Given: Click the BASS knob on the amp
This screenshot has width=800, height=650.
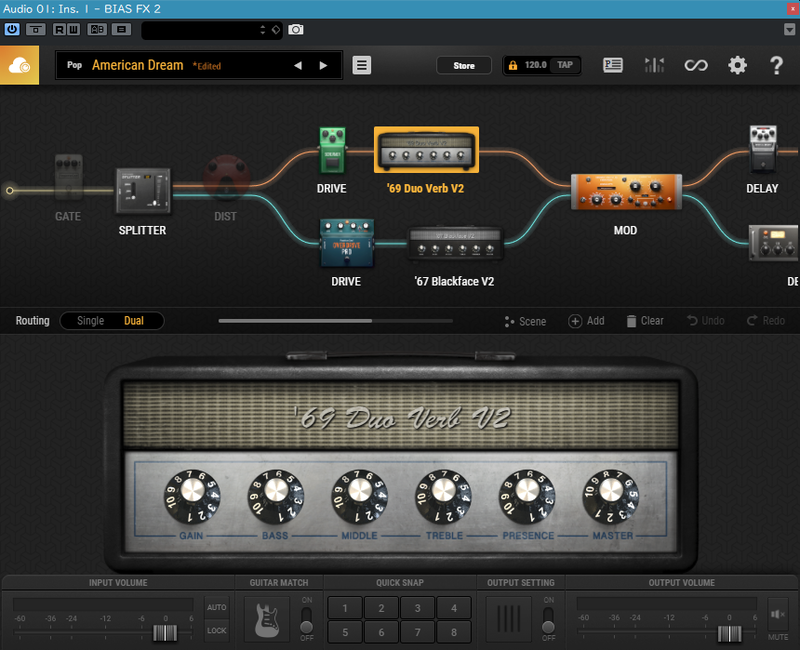Looking at the screenshot, I should 276,496.
